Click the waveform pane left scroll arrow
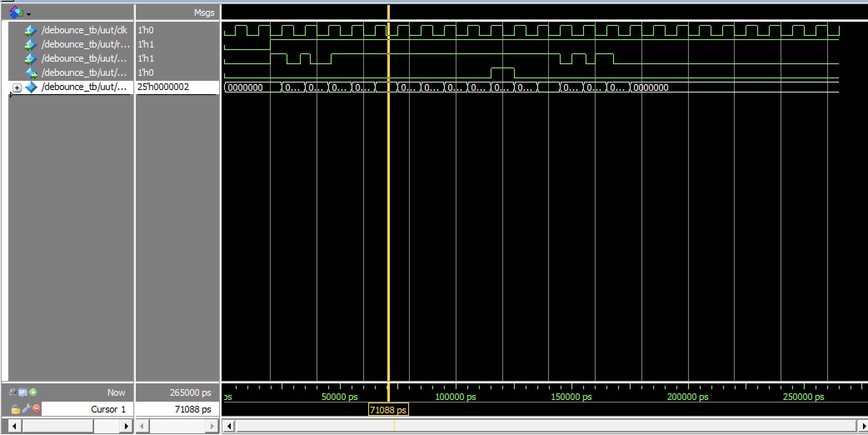Image resolution: width=868 pixels, height=435 pixels. [229, 426]
